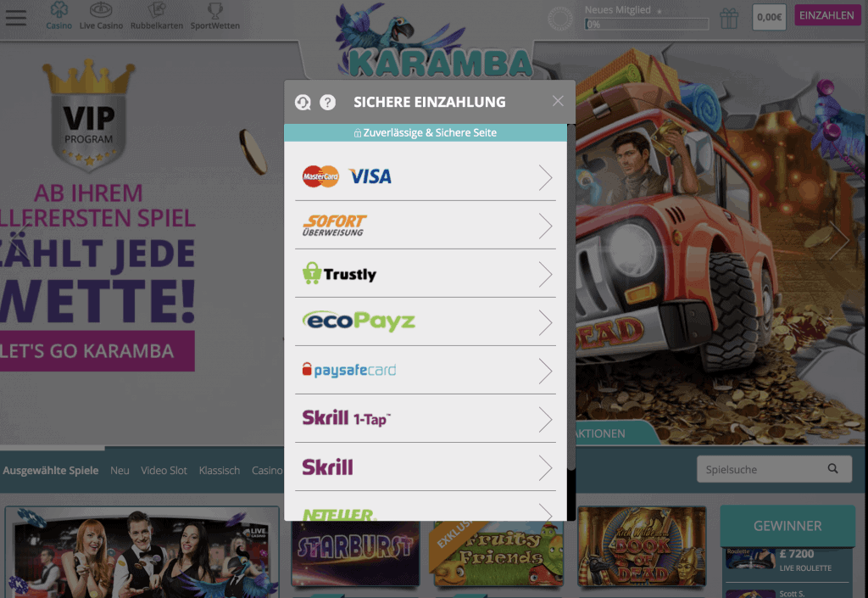
Task: Click the question mark help icon
Action: pyautogui.click(x=328, y=102)
